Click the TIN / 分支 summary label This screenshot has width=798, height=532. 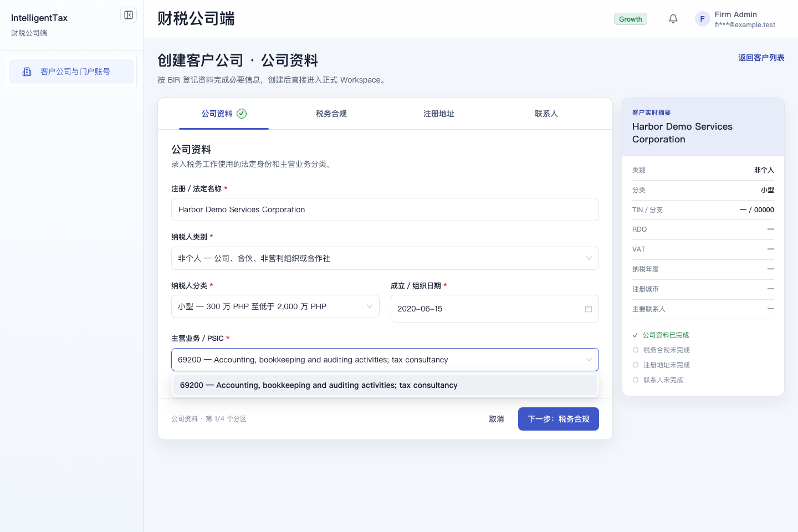(647, 210)
